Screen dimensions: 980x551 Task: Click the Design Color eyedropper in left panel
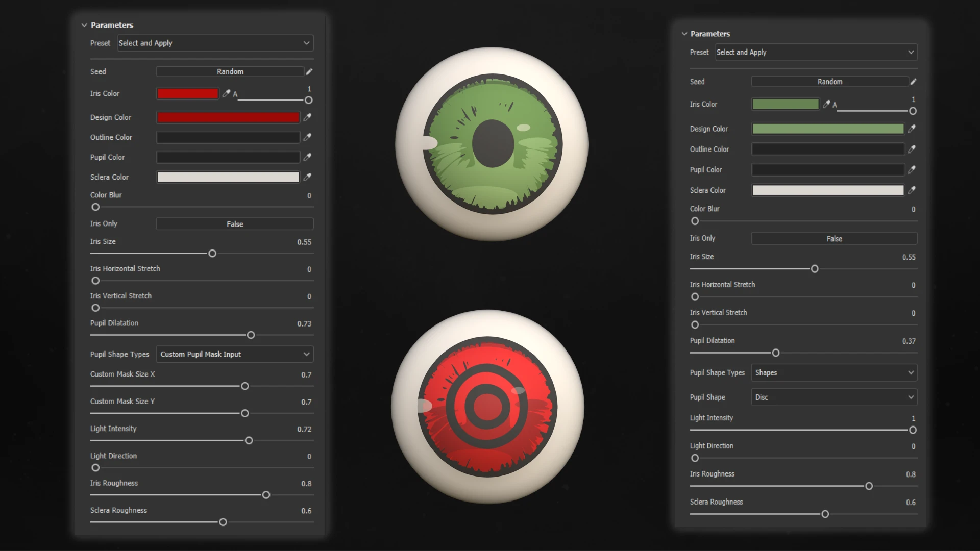[x=307, y=117]
